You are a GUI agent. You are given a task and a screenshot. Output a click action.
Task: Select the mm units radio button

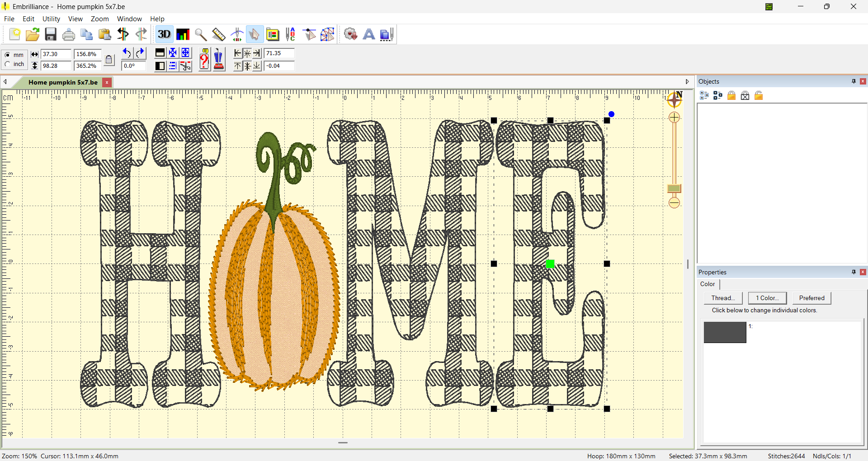(x=8, y=55)
